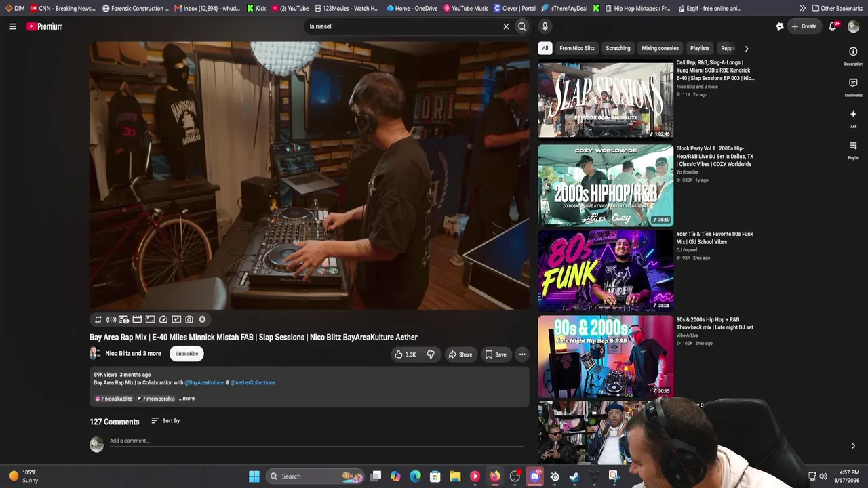868x488 pixels.
Task: Open File Explorer from the taskbar
Action: [x=455, y=476]
